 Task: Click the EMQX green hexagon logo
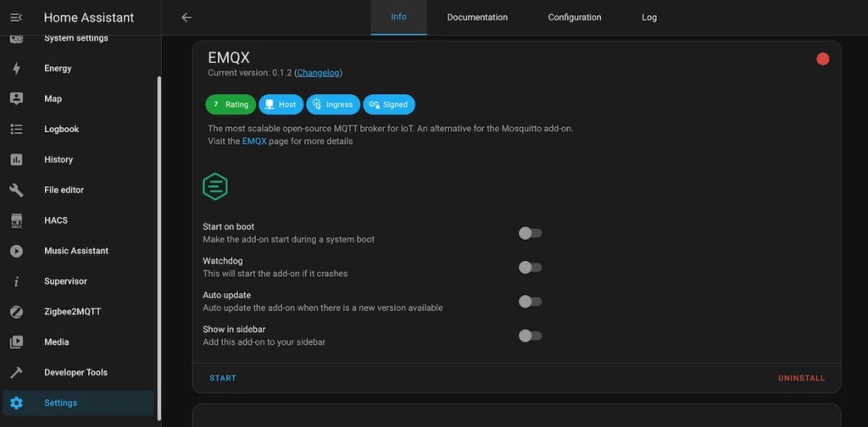pos(215,186)
